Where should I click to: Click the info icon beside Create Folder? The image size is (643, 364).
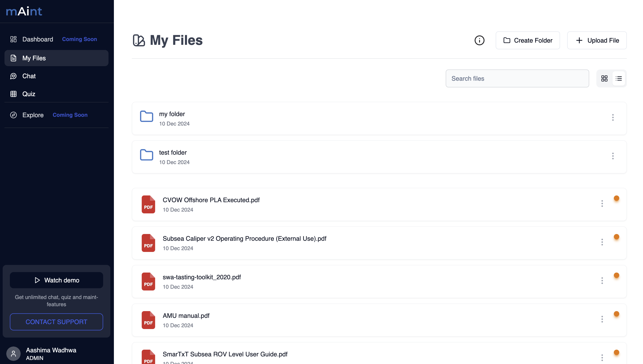tap(479, 40)
